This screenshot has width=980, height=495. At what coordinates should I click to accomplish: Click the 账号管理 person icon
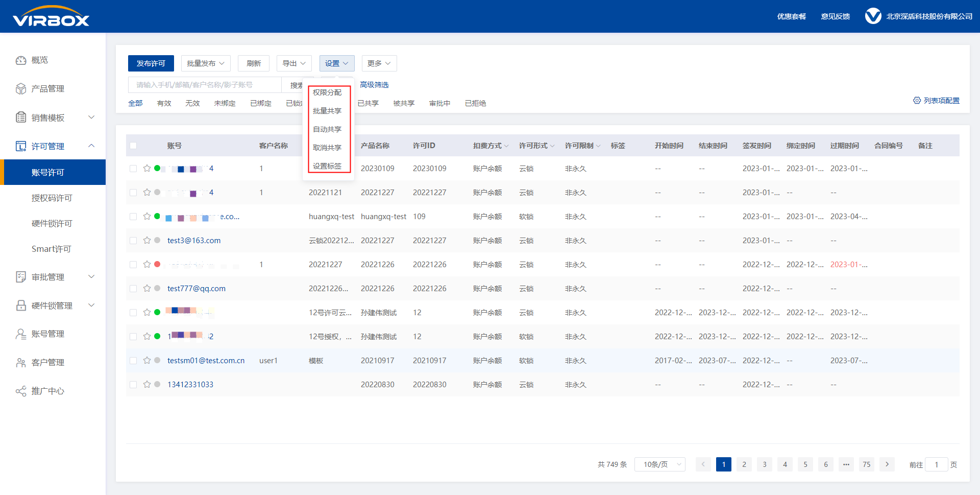tap(21, 334)
